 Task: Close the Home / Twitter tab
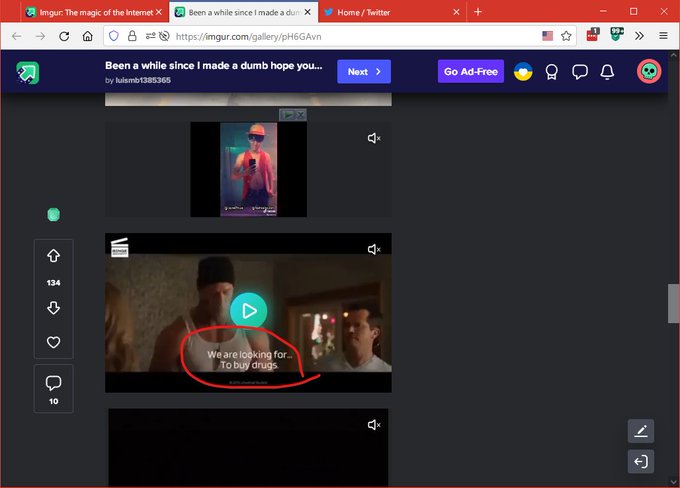point(456,13)
